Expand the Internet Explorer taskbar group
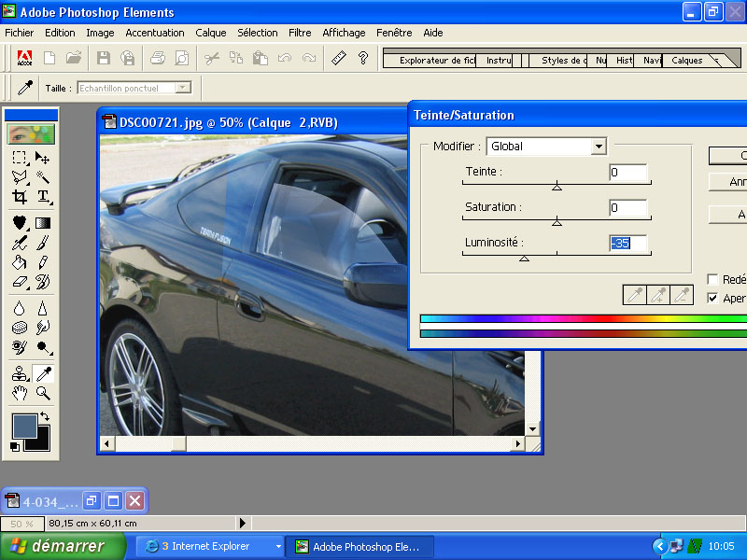 click(278, 546)
